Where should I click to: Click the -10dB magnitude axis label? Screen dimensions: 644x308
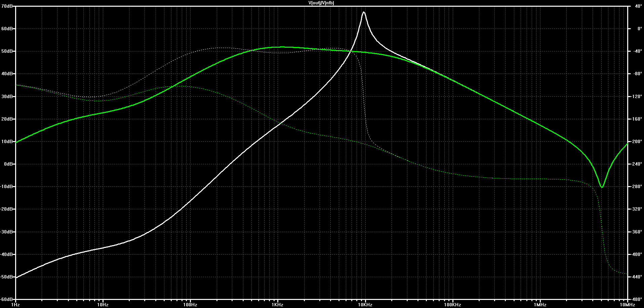coord(6,186)
